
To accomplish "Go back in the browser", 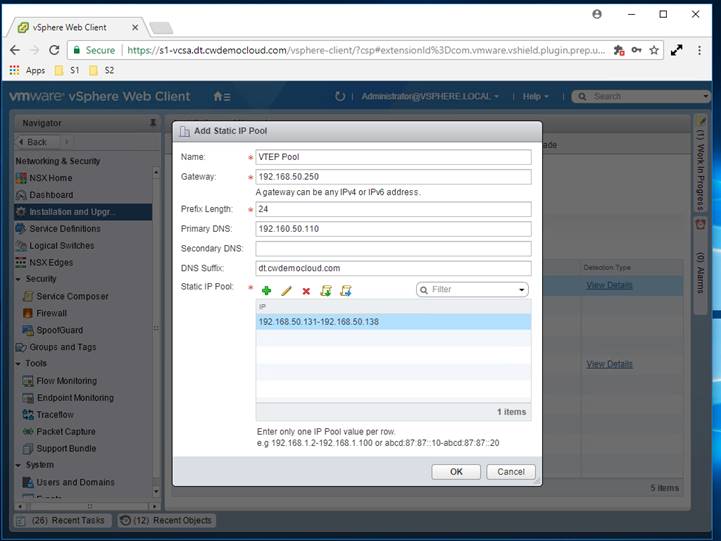I will pos(15,50).
